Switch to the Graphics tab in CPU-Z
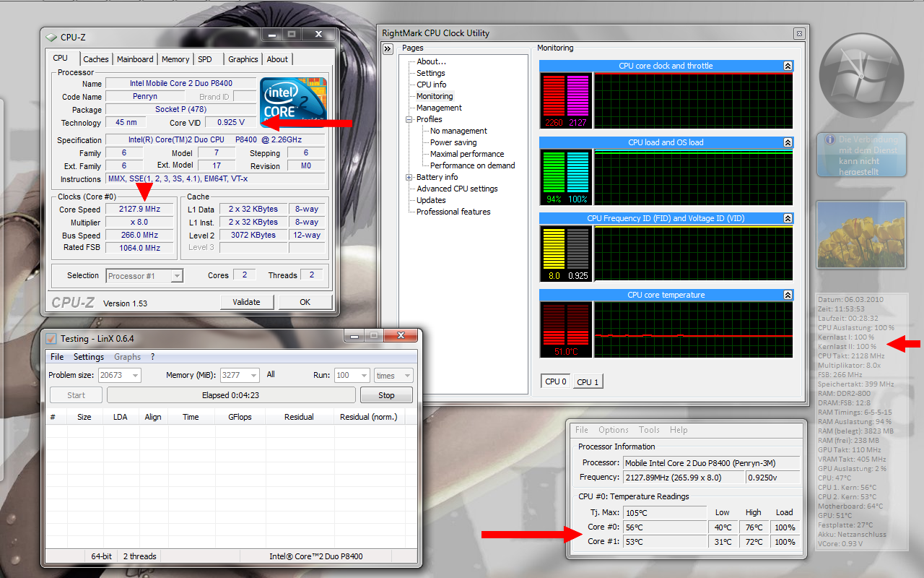 click(x=243, y=59)
